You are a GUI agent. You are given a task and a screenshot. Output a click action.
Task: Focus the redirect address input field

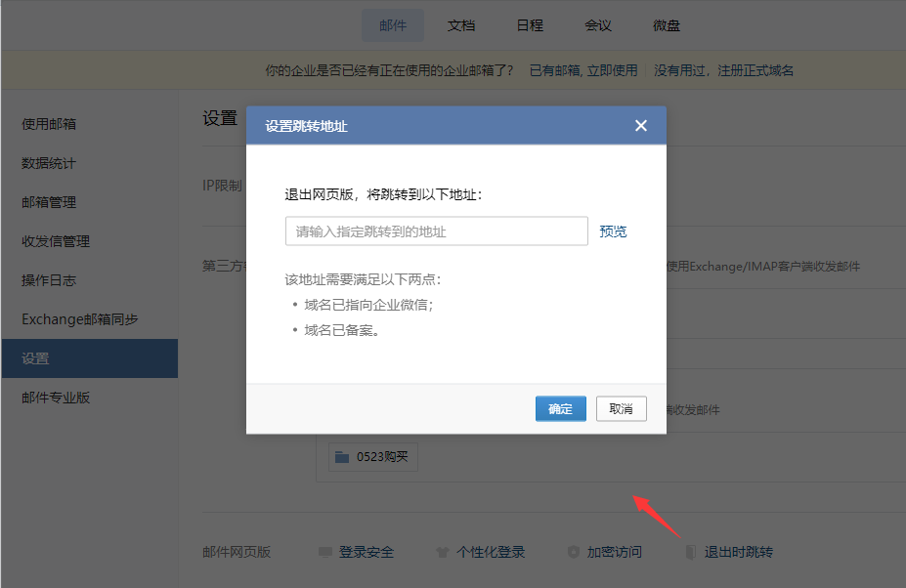[x=436, y=231]
